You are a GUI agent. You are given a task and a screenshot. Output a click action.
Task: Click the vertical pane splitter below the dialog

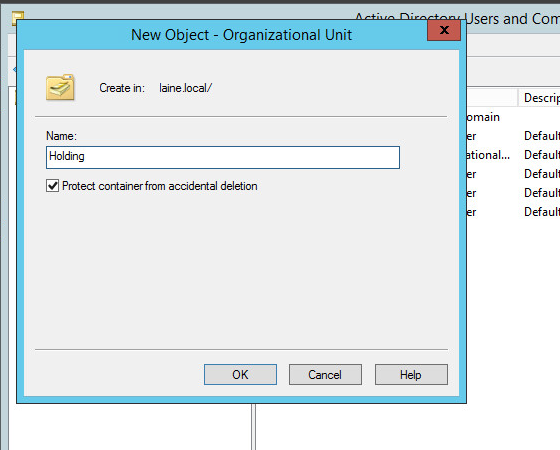pyautogui.click(x=254, y=427)
